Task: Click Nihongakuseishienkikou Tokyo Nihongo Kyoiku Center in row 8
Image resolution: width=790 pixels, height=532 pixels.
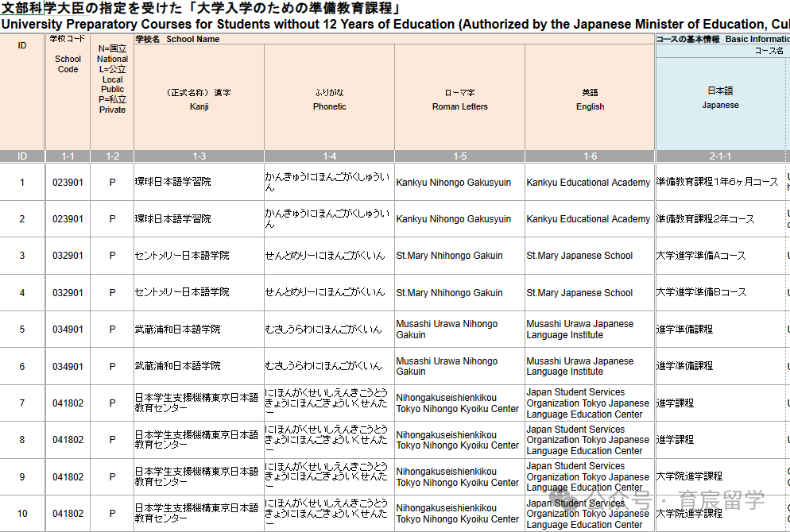Action: point(458,440)
